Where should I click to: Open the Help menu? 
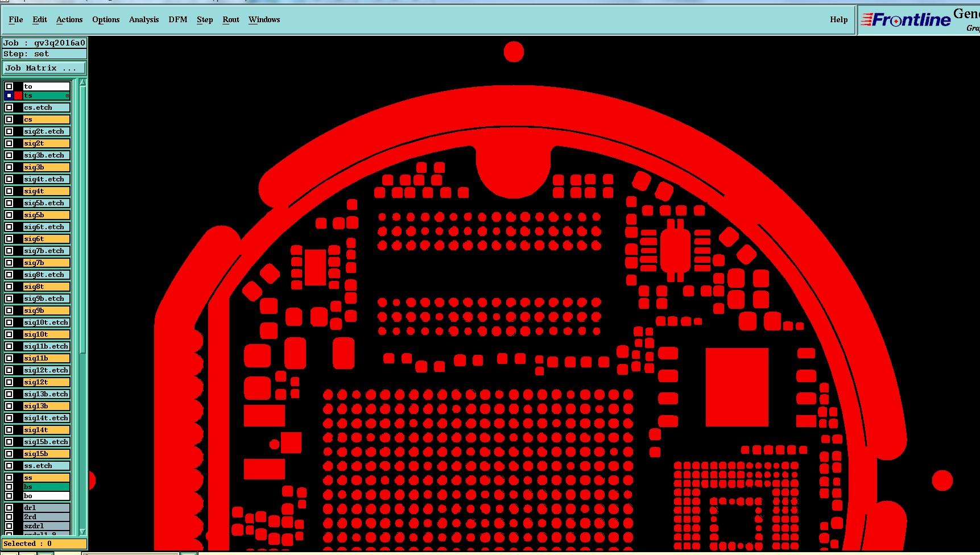(x=838, y=19)
